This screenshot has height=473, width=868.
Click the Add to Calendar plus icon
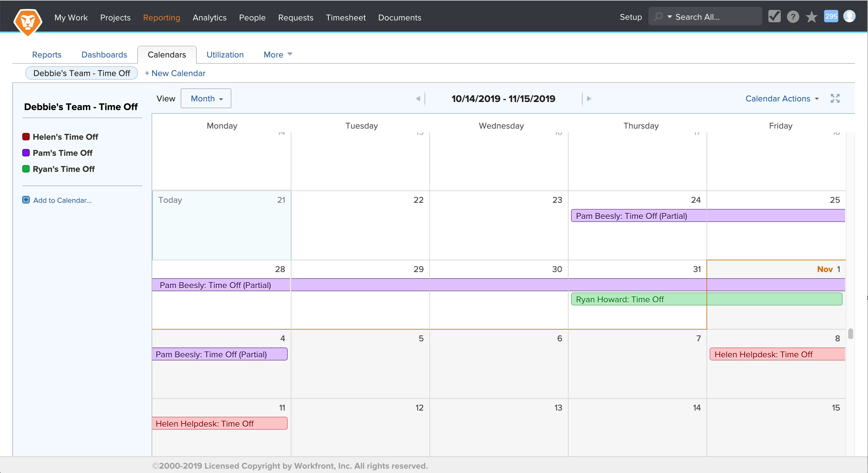click(26, 200)
